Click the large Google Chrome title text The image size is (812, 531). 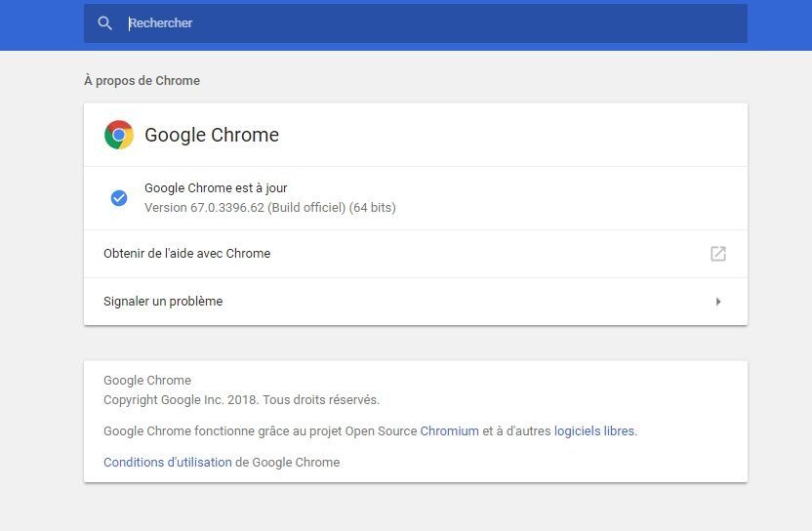point(212,135)
